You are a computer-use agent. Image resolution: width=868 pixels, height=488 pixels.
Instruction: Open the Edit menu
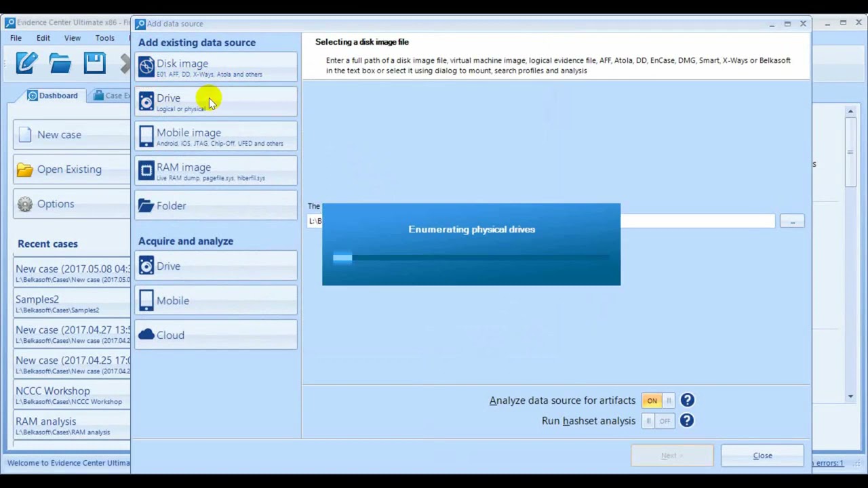click(43, 38)
